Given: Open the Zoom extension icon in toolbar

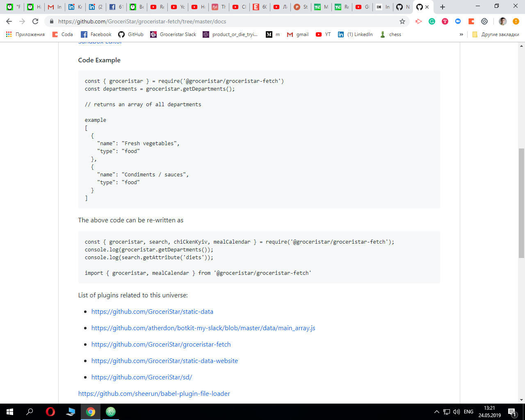Looking at the screenshot, I should point(458,21).
